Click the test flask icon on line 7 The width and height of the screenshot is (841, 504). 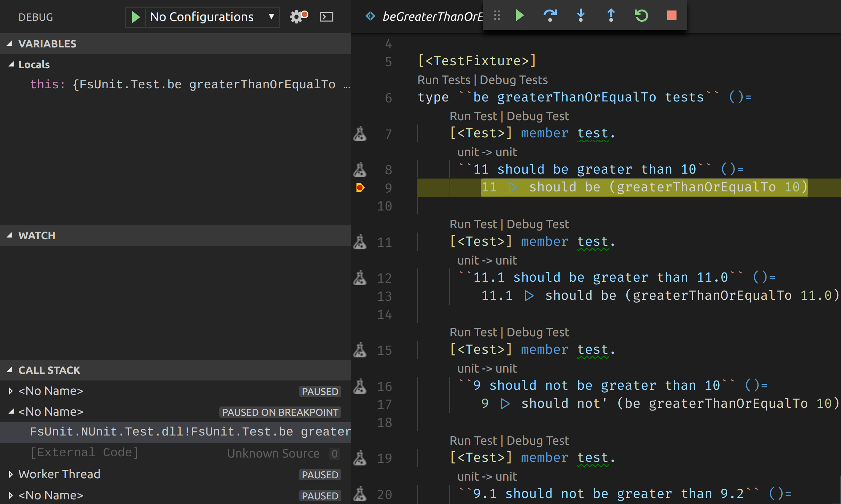360,134
